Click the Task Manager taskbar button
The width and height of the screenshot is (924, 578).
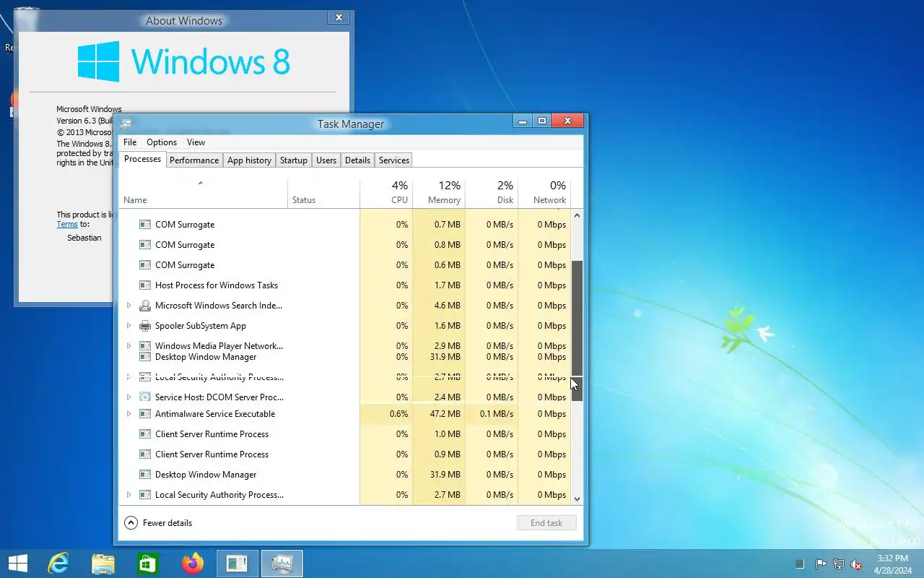point(282,564)
